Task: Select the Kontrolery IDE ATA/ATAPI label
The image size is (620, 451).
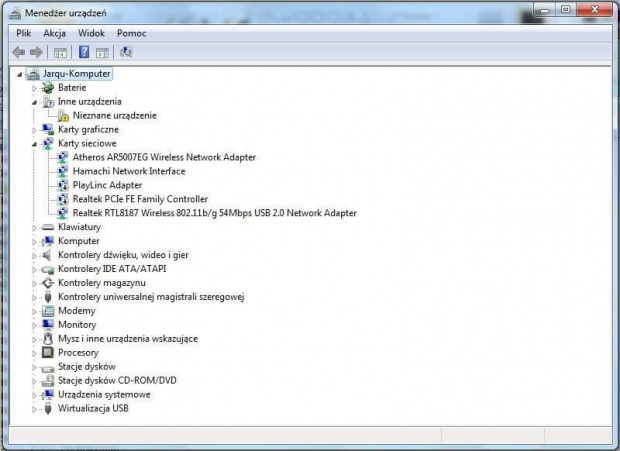Action: (x=112, y=269)
